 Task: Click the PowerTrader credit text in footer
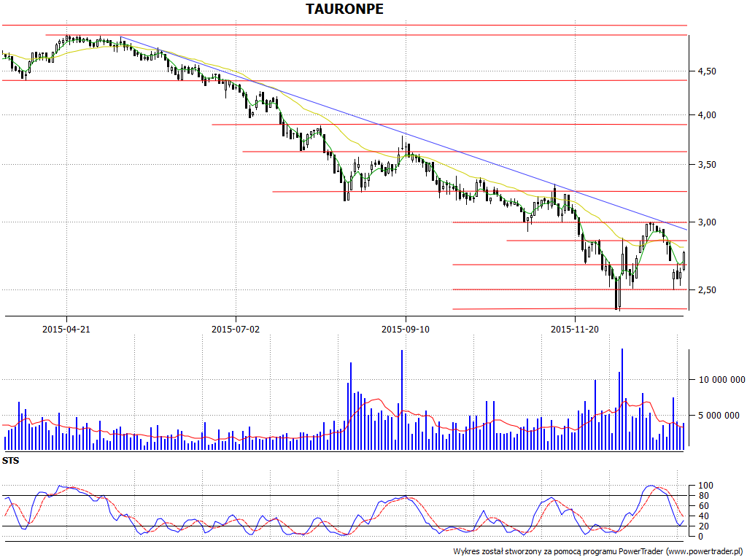click(598, 551)
